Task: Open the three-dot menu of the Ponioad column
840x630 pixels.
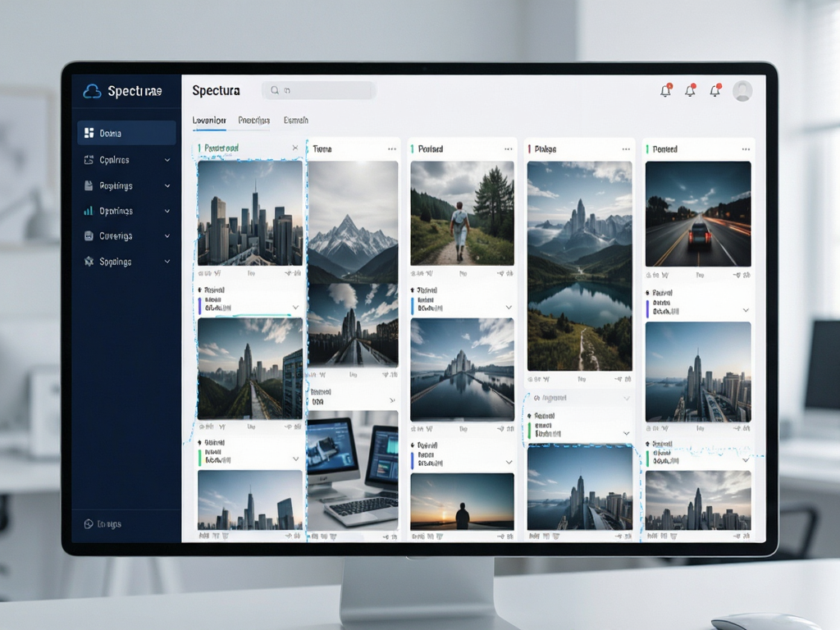Action: point(746,149)
